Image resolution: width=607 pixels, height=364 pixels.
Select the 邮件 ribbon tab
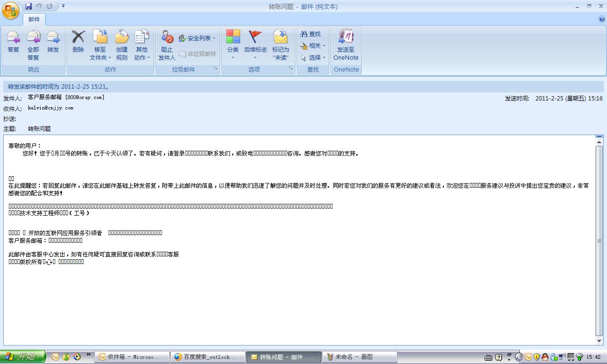[x=34, y=19]
